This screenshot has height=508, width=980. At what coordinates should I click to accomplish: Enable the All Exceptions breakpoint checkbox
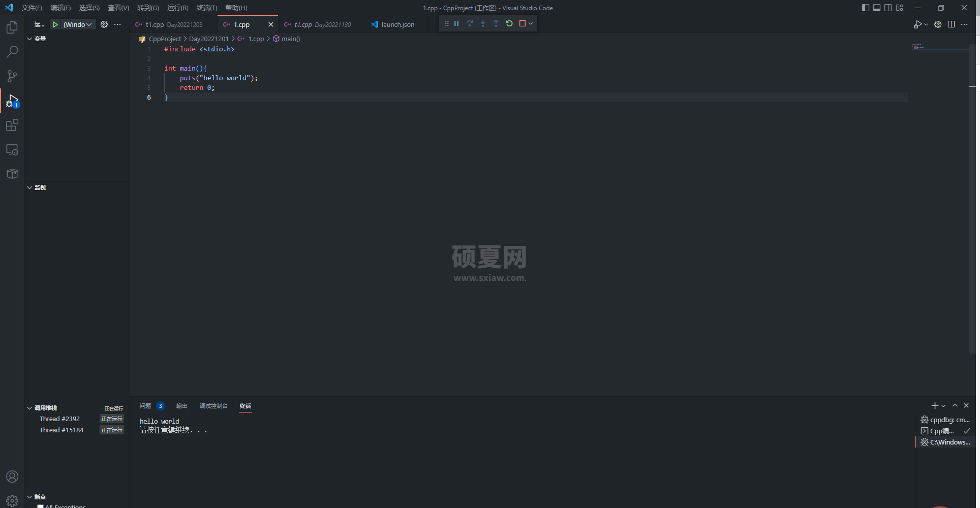(41, 506)
